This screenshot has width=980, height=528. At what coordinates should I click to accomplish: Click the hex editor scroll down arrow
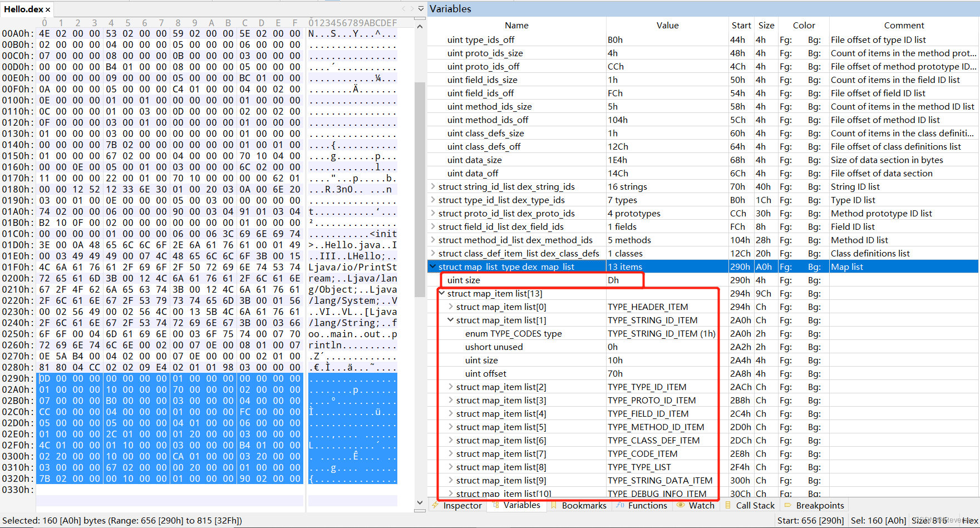pos(420,502)
